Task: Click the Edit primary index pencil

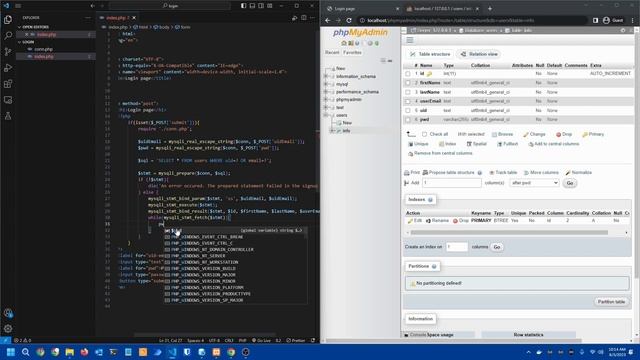Action: pyautogui.click(x=414, y=220)
